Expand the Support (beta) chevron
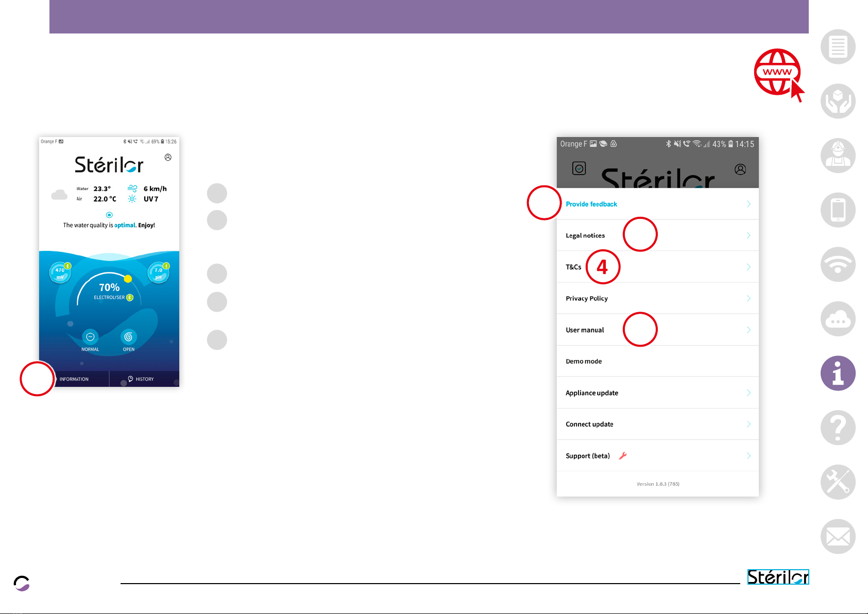Screen dimensions: 868x614 point(748,455)
